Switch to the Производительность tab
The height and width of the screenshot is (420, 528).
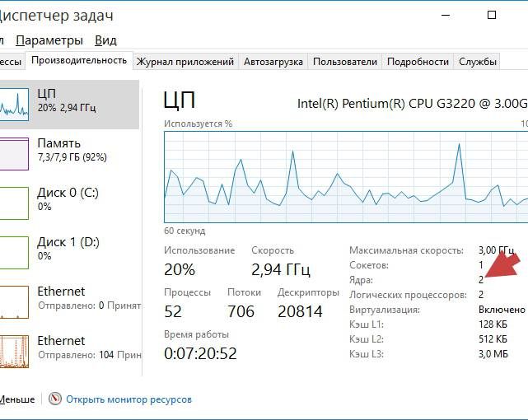(79, 61)
